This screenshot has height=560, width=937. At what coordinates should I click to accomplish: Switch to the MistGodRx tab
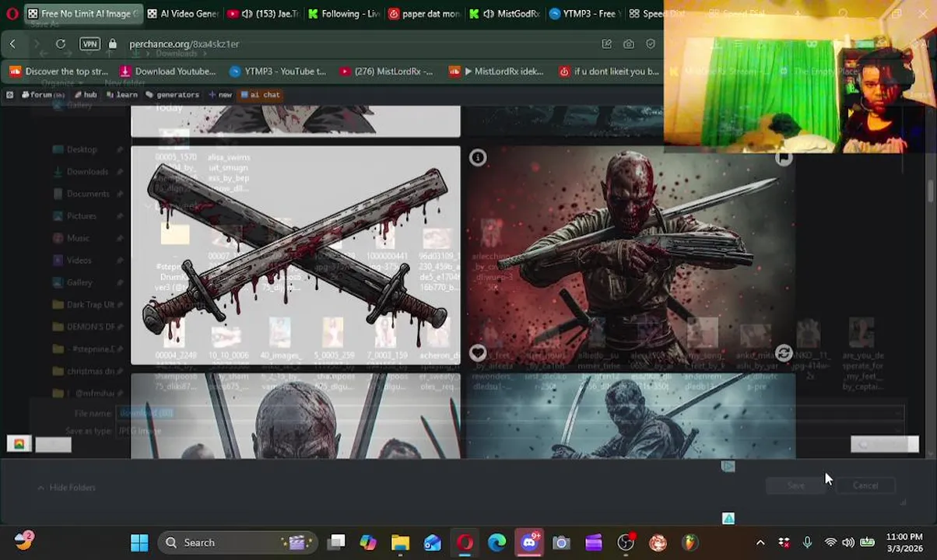(504, 14)
